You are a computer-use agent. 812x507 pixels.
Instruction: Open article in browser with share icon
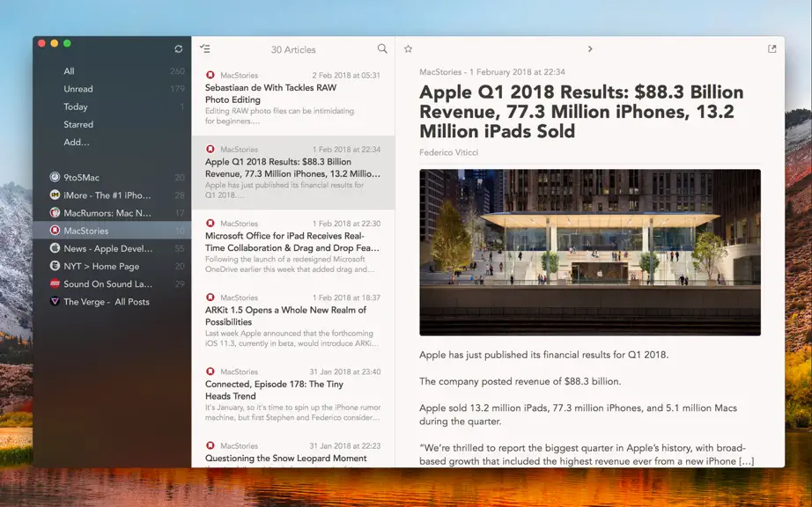click(772, 48)
